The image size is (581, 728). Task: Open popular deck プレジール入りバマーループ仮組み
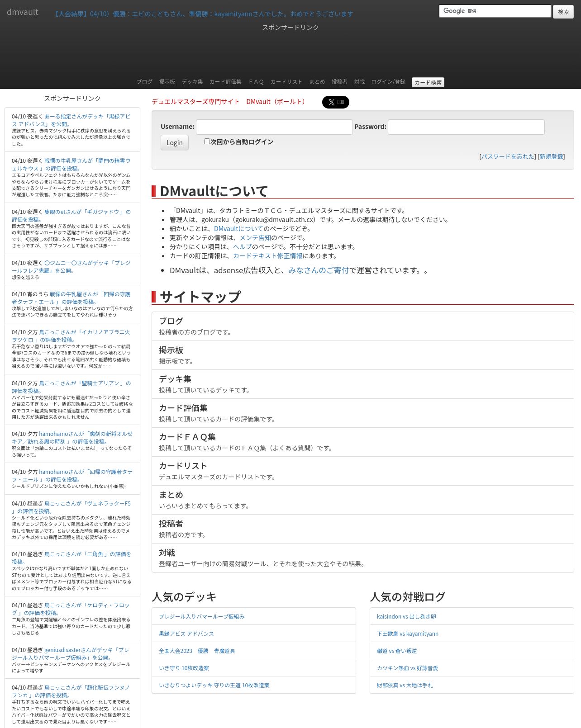tap(202, 617)
